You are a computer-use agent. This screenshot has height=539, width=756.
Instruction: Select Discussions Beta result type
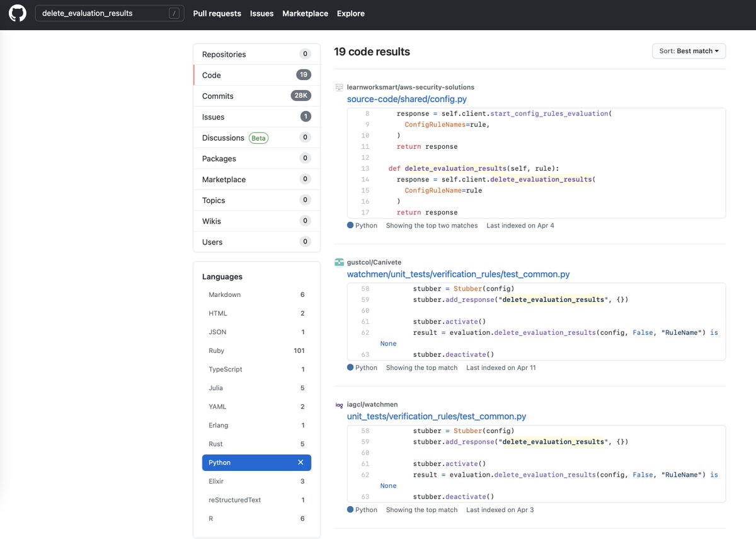click(256, 137)
